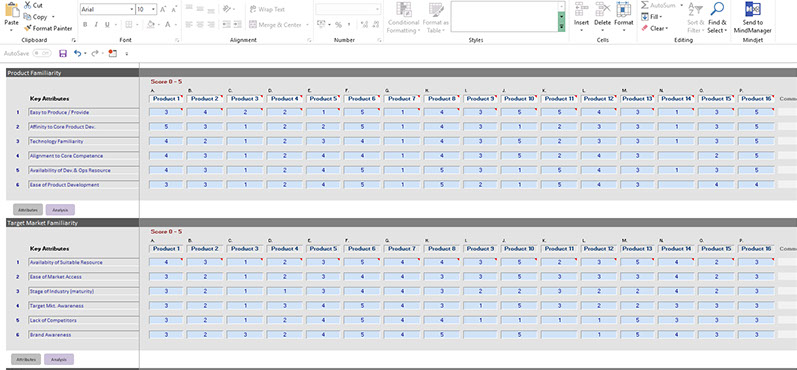Select the Affinity to Core Product Dev. attribute
Image resolution: width=797 pixels, height=370 pixels.
pyautogui.click(x=83, y=127)
